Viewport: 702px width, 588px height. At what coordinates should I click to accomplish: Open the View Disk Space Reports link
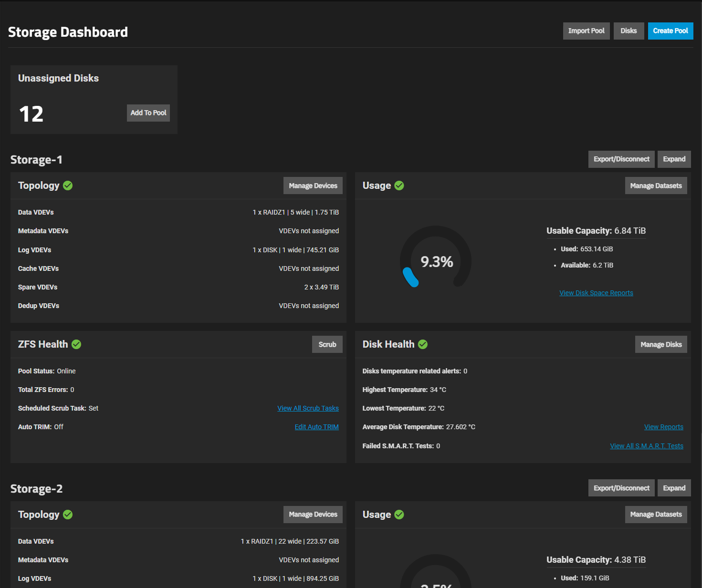coord(596,293)
